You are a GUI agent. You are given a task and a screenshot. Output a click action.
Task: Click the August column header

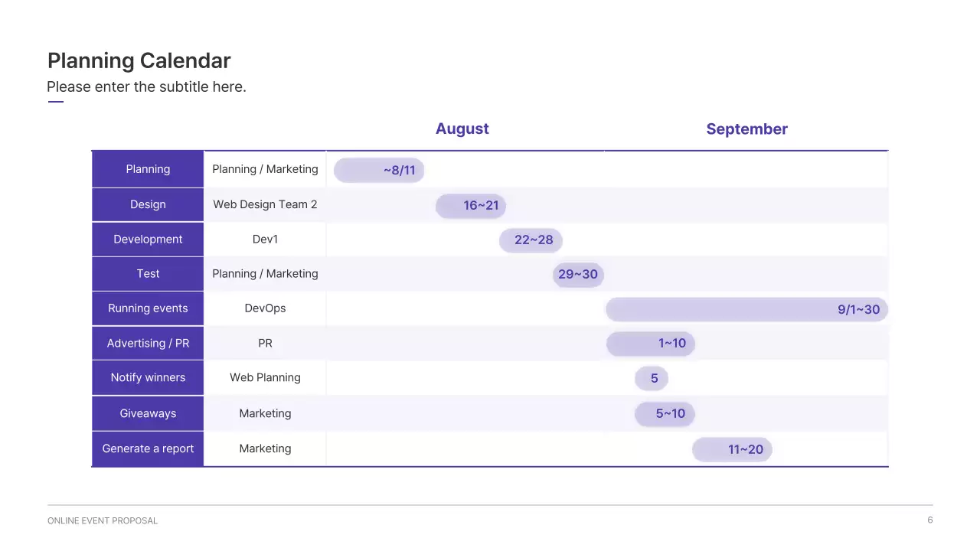point(462,129)
